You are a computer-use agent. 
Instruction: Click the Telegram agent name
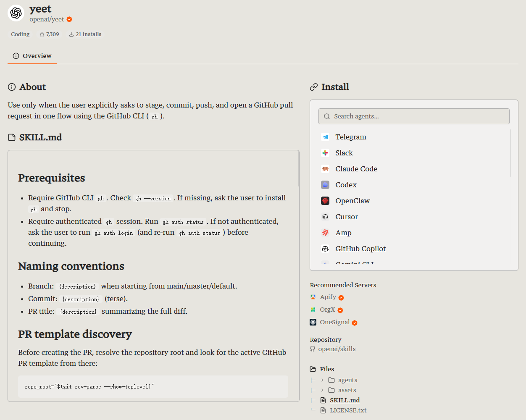(x=351, y=137)
